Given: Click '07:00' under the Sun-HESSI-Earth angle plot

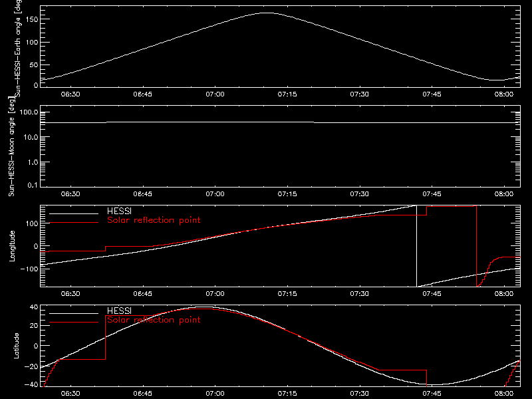Looking at the screenshot, I should [215, 94].
